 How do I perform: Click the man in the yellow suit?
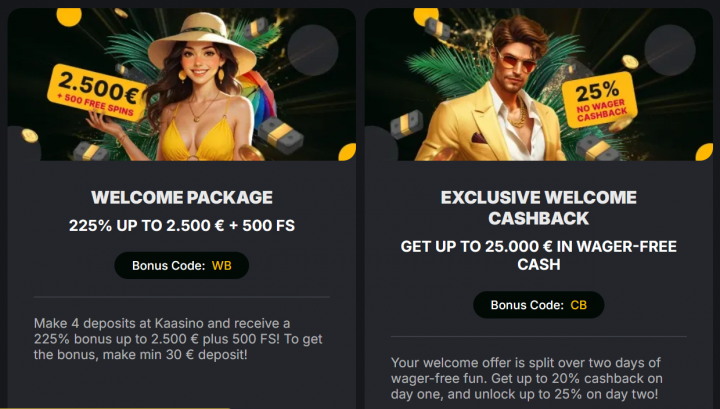[492, 100]
